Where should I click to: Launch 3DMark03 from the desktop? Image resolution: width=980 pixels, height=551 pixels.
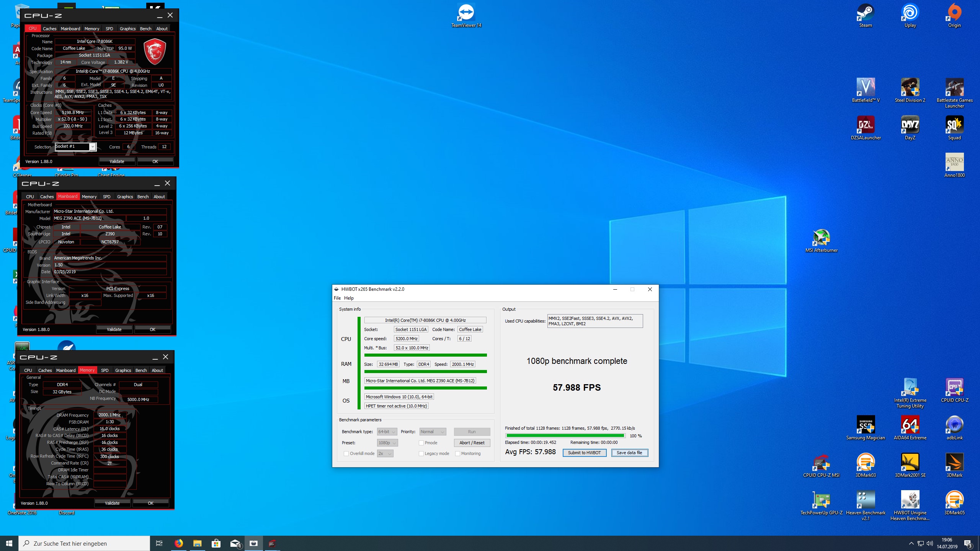click(866, 465)
